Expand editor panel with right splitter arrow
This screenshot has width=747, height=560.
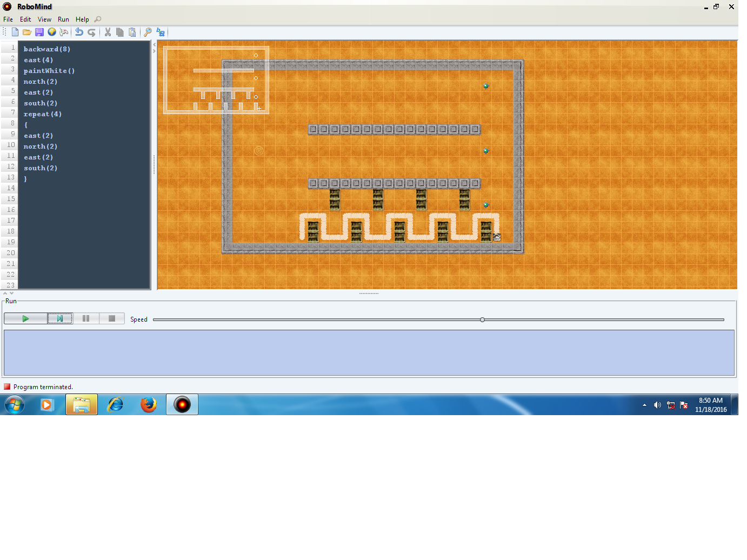155,51
